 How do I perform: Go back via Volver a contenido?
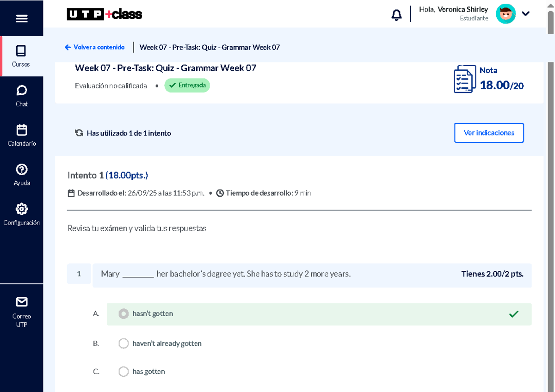point(95,47)
